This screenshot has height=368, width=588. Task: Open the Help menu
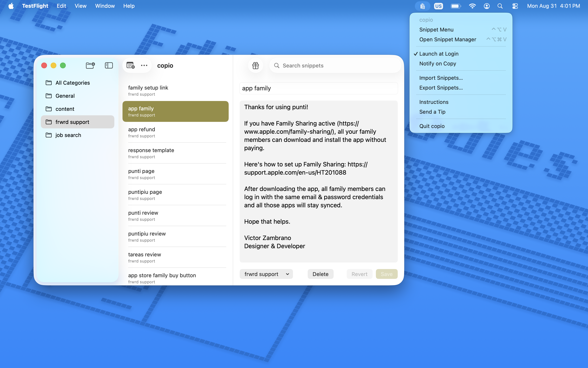pyautogui.click(x=129, y=6)
